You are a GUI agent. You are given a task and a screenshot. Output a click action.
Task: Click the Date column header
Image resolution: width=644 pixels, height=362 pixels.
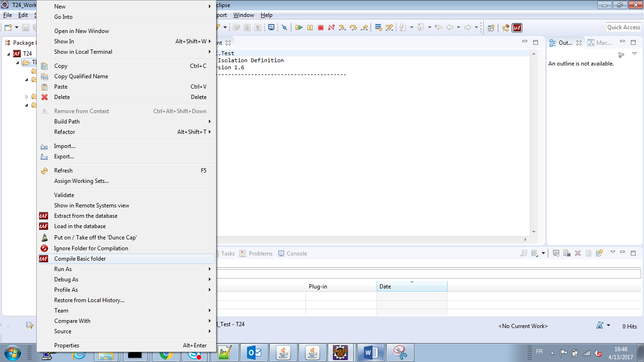click(411, 287)
